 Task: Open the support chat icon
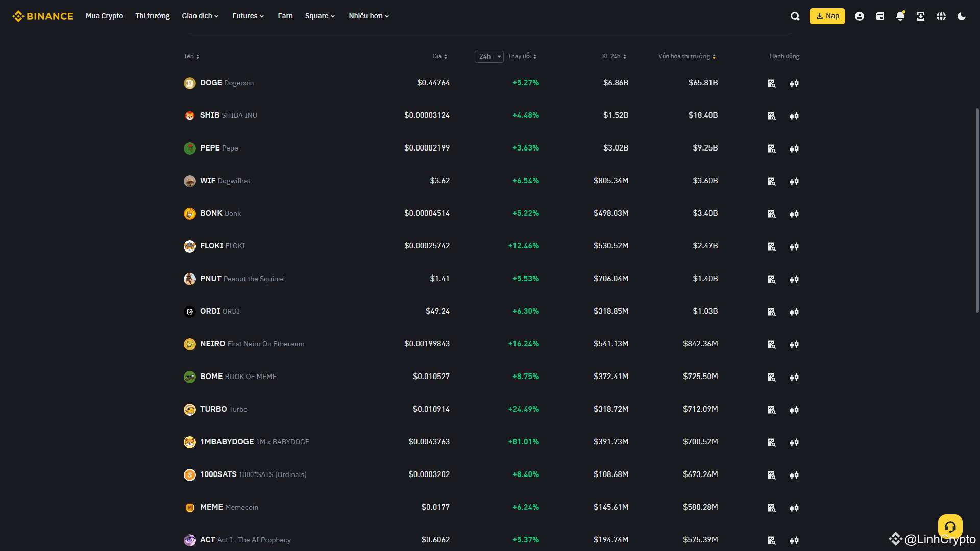click(950, 527)
